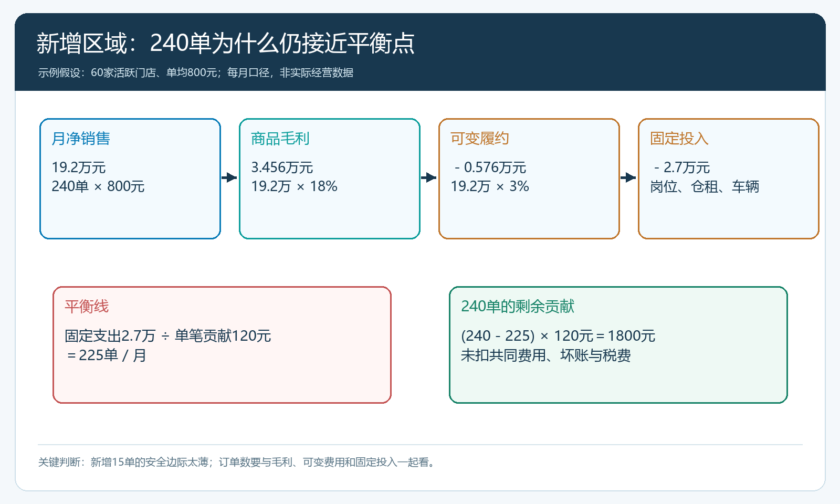840x504 pixels.
Task: Click the value 3.456万元
Action: point(282,167)
